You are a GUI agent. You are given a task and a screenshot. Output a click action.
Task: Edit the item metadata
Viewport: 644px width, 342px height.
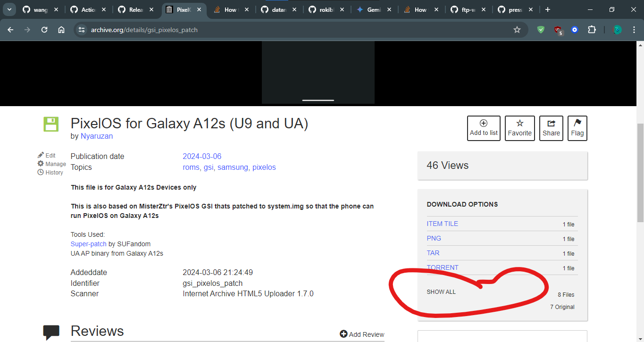(47, 155)
